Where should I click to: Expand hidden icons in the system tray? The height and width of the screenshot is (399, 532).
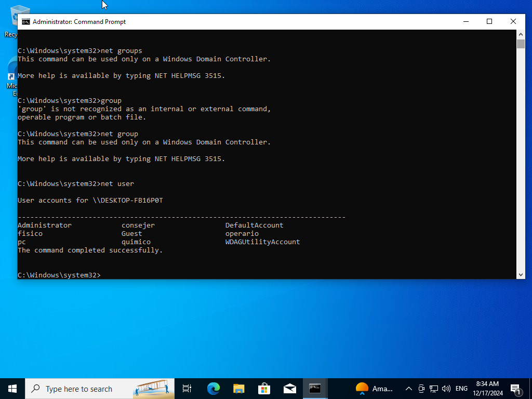coord(408,388)
